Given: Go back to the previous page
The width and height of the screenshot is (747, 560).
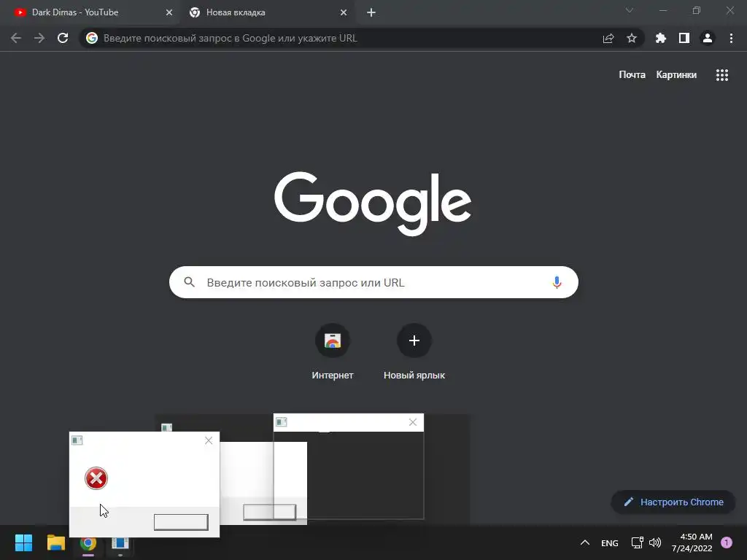Looking at the screenshot, I should tap(16, 38).
